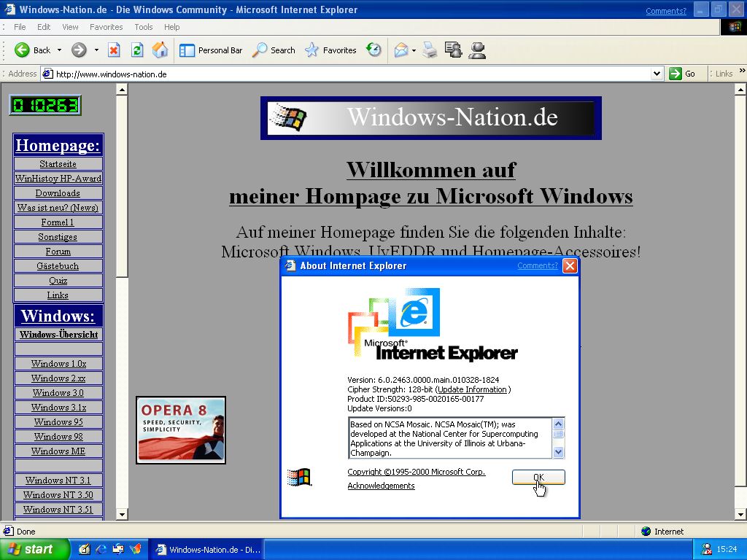Click the Print toolbar icon
Screen dimensions: 747x560
coord(430,50)
